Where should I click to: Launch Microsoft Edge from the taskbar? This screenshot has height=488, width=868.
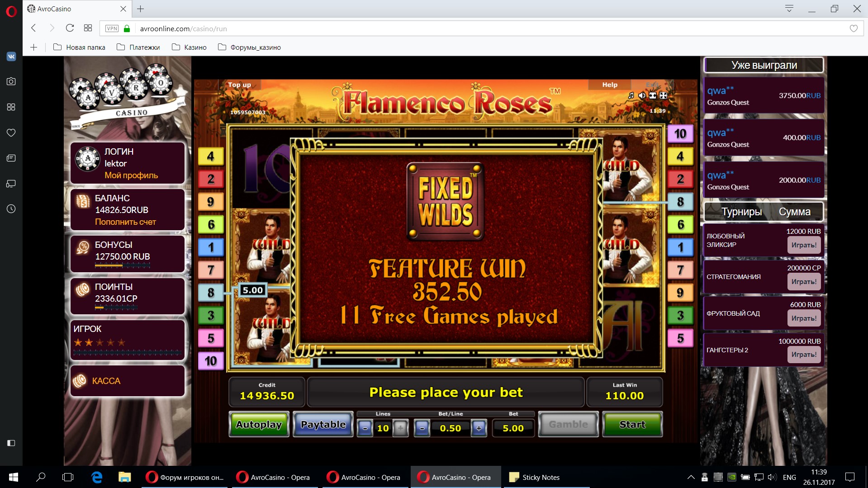pyautogui.click(x=97, y=477)
